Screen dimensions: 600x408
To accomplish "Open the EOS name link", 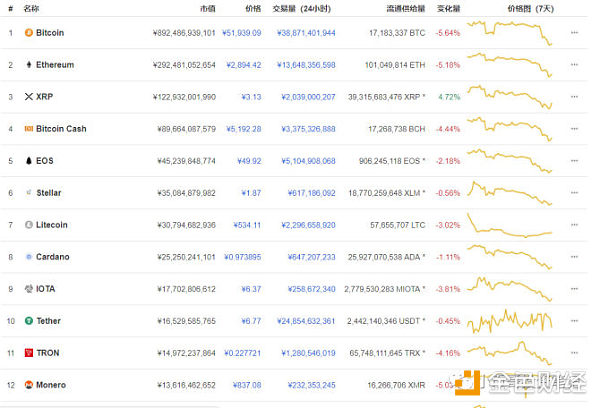I will click(44, 161).
